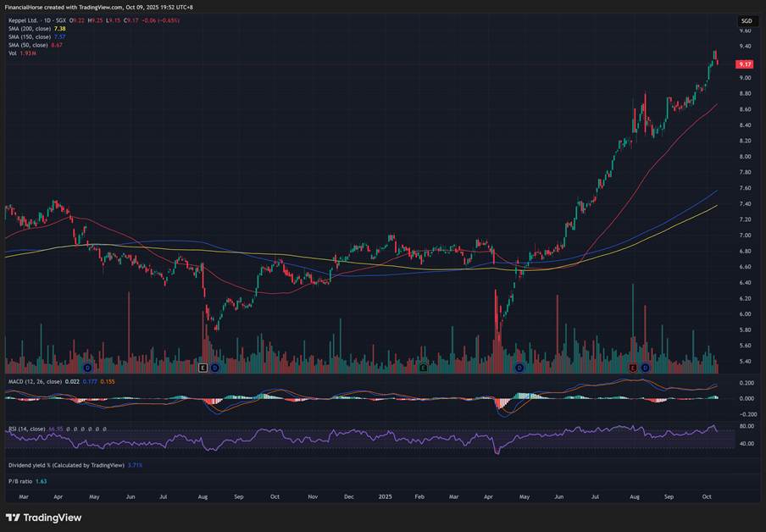Click the white E earnings marker near August 2024

point(203,368)
